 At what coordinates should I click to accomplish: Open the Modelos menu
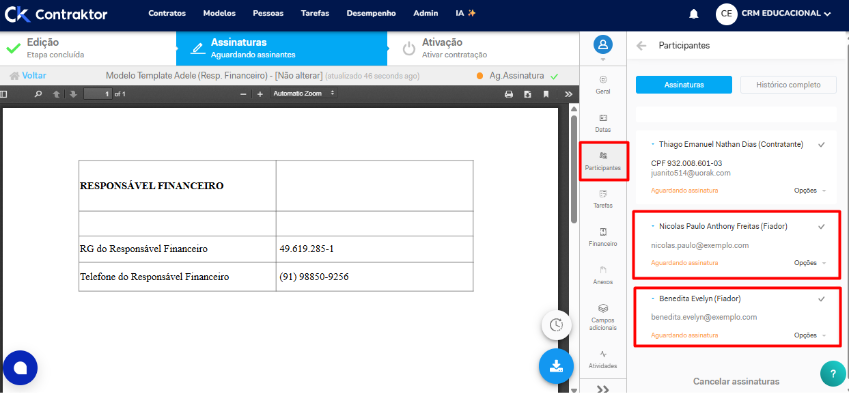[219, 14]
